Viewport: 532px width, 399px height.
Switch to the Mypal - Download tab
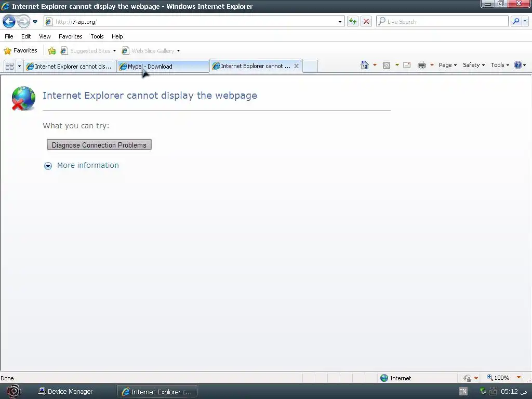point(163,66)
